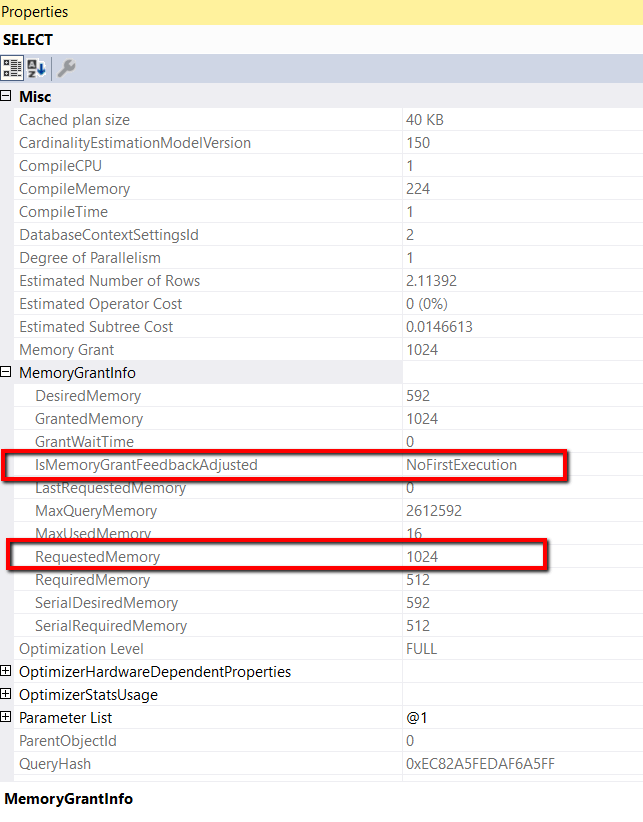Click the Categorized view icon
This screenshot has height=822, width=643.
point(12,68)
